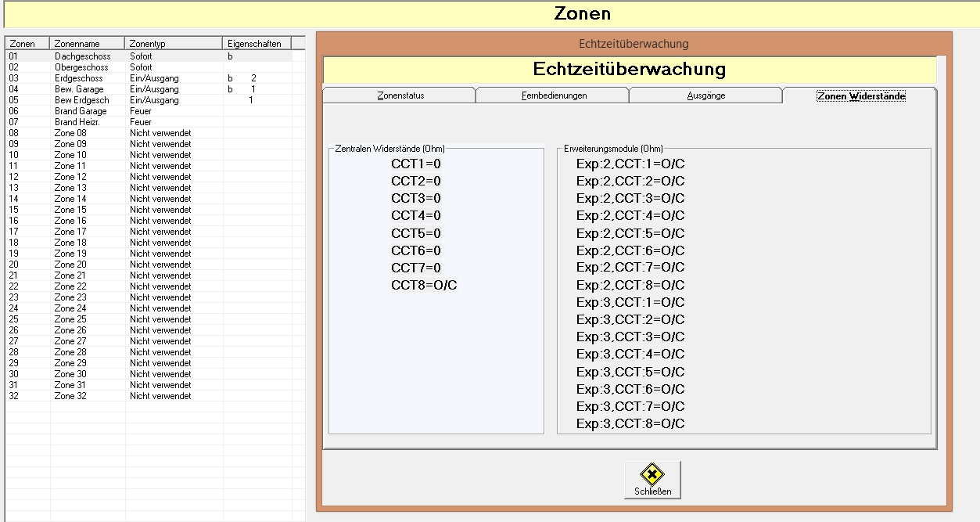Click the Zonen Widerstände tab
Screen dimensions: 980x522
pyautogui.click(x=860, y=95)
